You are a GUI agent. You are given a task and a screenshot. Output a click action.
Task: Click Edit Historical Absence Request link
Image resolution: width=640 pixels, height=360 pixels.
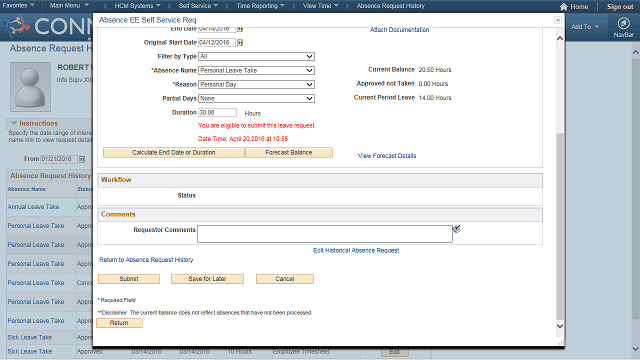[x=356, y=251]
